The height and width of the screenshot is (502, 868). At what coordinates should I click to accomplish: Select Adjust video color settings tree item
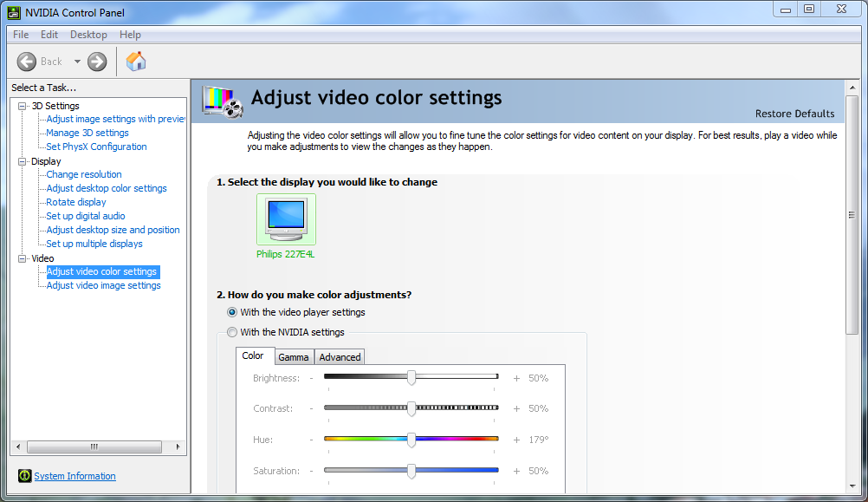pos(102,271)
